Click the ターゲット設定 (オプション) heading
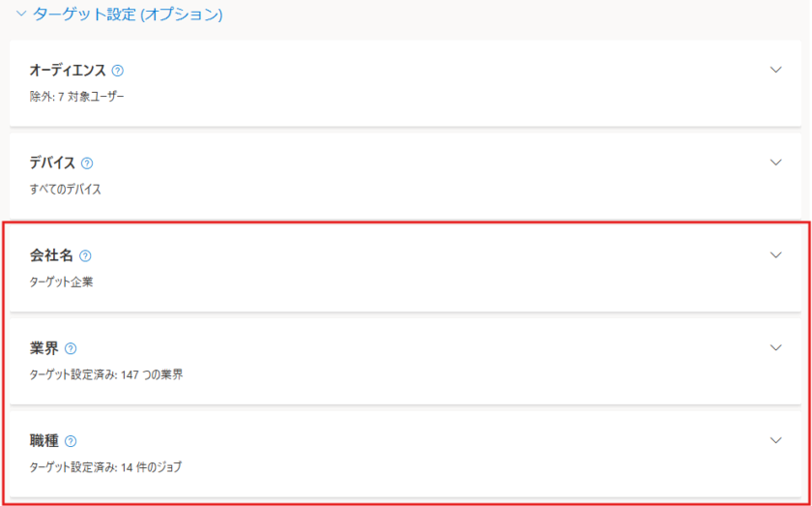Viewport: 812px width, 506px height. (x=128, y=15)
